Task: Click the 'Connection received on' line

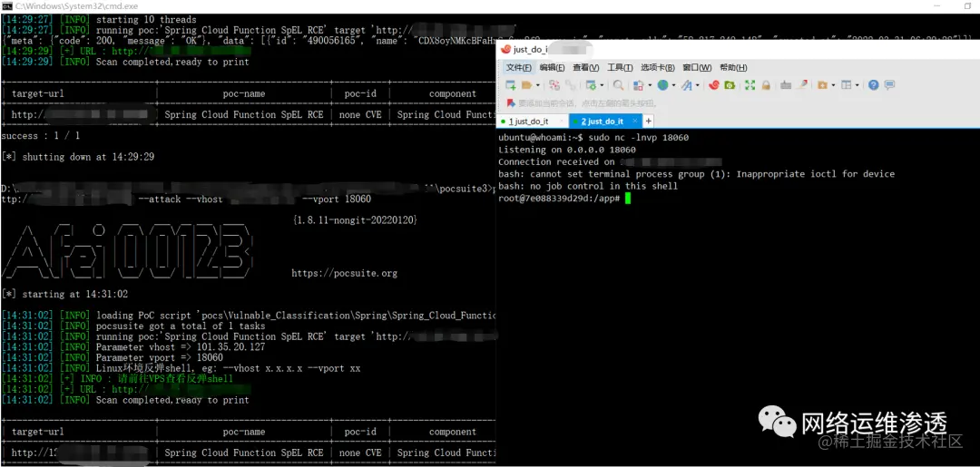Action: (x=555, y=161)
